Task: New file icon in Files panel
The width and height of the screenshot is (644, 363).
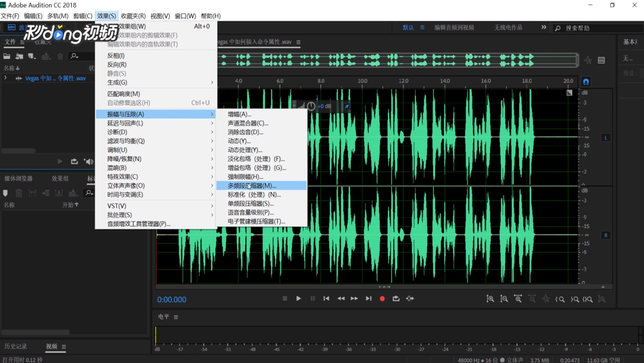Action: pos(32,56)
